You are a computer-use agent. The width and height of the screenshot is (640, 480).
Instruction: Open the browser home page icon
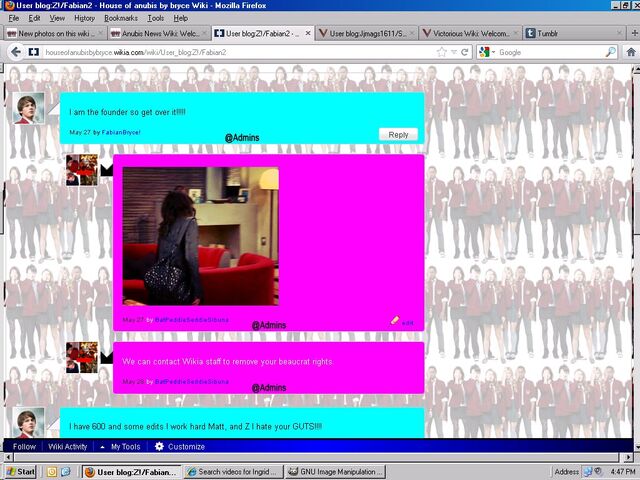(631, 52)
